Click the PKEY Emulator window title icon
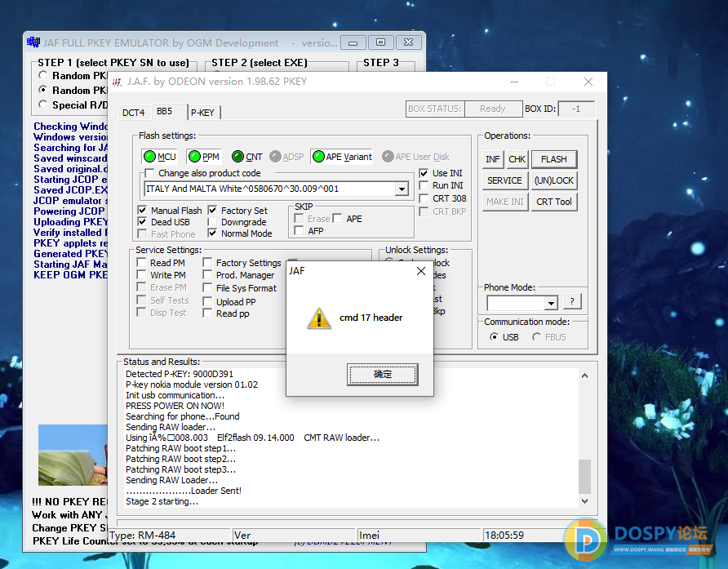The width and height of the screenshot is (728, 569). 33,42
